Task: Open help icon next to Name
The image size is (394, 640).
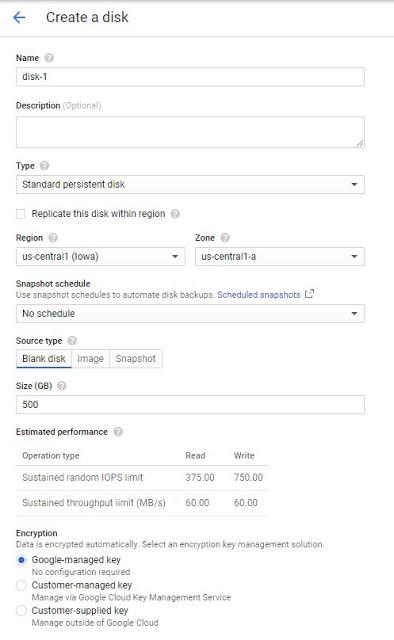Action: click(49, 58)
